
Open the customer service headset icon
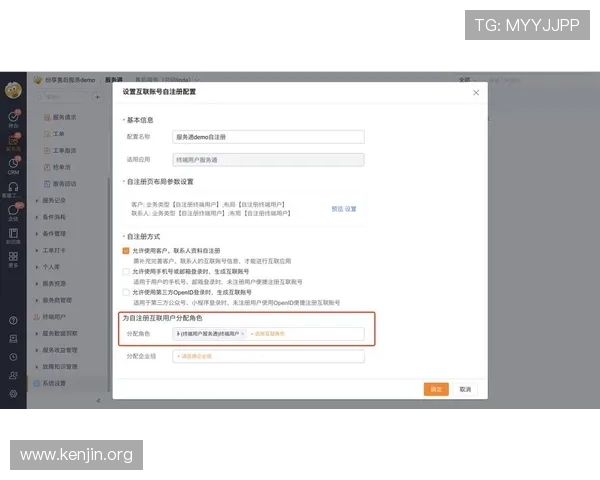click(13, 187)
